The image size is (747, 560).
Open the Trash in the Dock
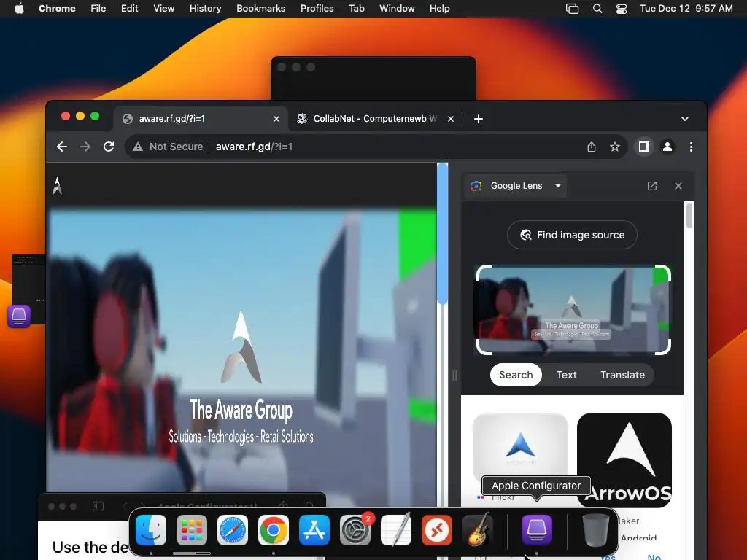[x=596, y=530]
